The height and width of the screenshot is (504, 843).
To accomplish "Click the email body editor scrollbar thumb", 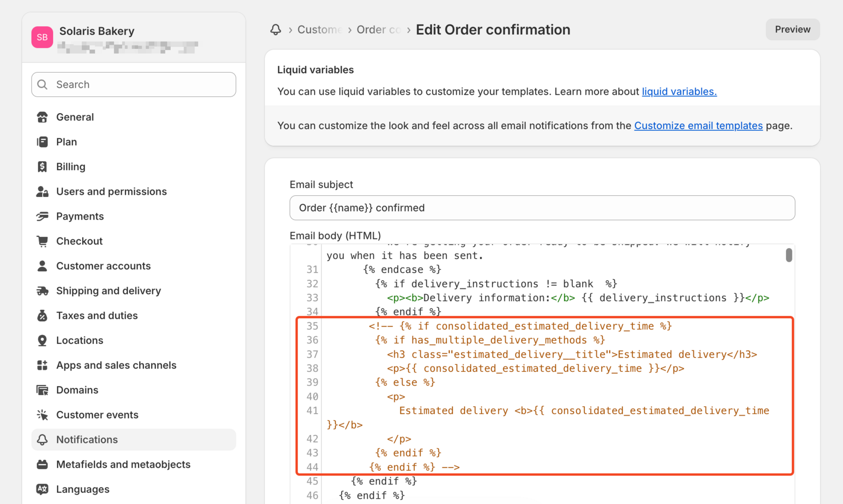I will coord(789,255).
